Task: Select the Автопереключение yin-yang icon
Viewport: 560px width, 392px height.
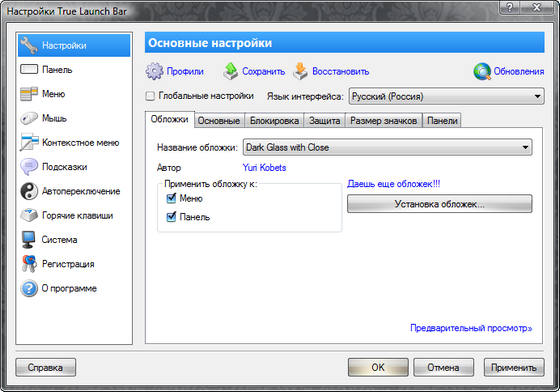Action: (x=29, y=191)
